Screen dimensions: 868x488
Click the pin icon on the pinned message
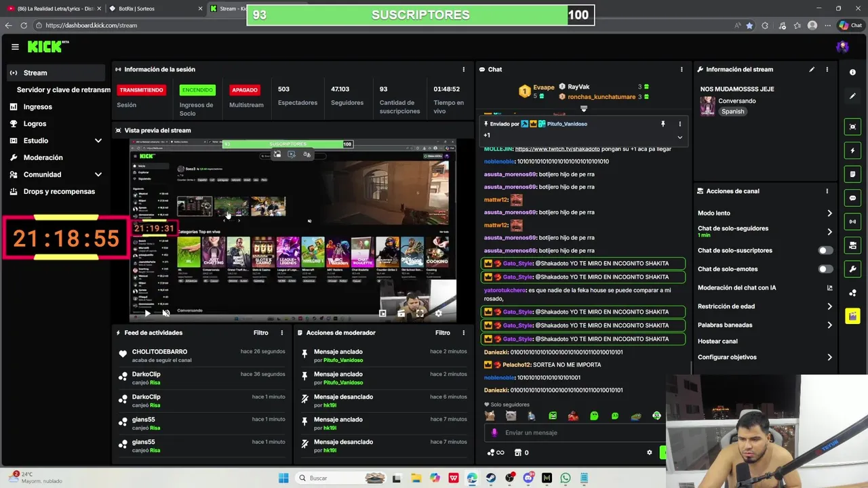663,124
